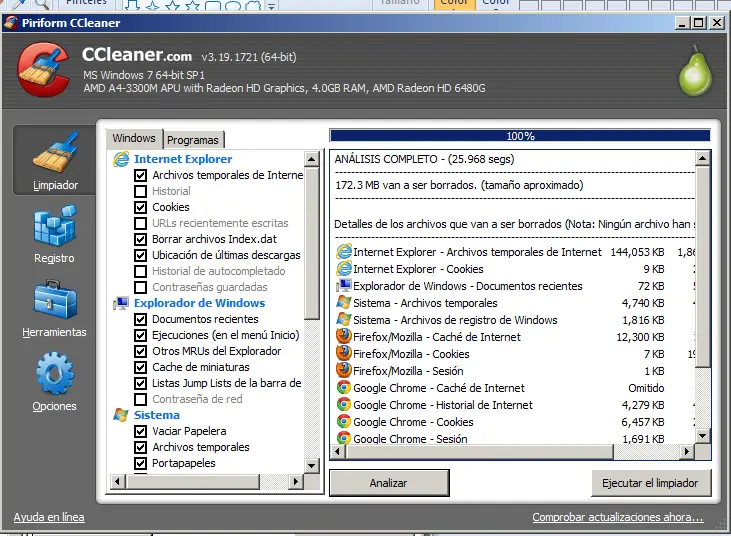The width and height of the screenshot is (731, 536).
Task: Click right arrow of results horizontal scrollbar
Action: [x=687, y=451]
